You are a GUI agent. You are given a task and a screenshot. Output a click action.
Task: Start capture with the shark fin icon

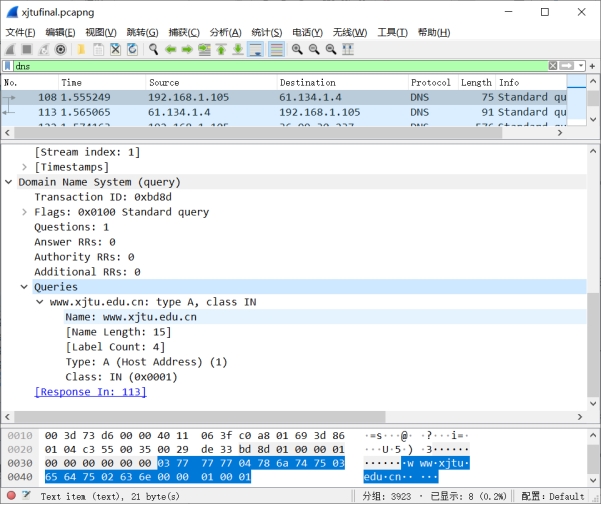tap(10, 49)
